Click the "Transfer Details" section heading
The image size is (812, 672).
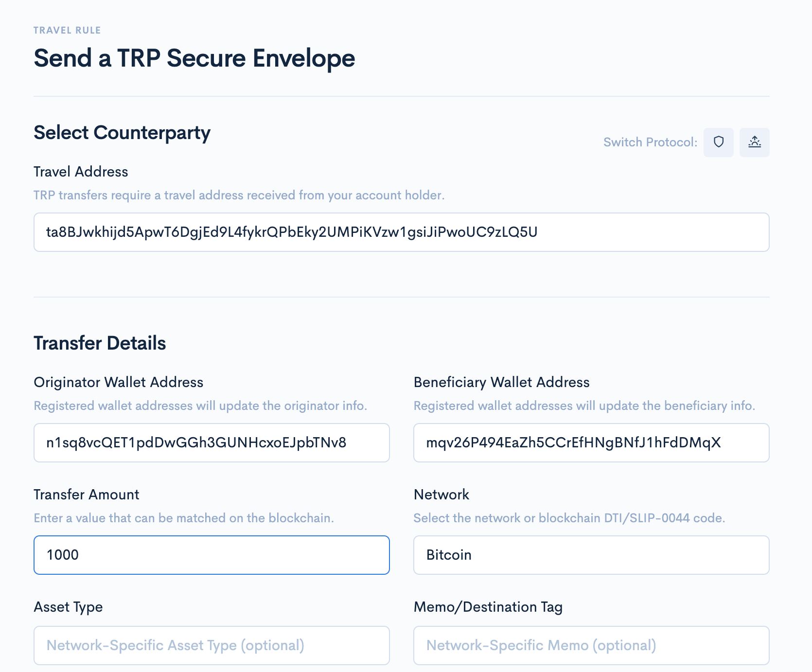tap(100, 343)
